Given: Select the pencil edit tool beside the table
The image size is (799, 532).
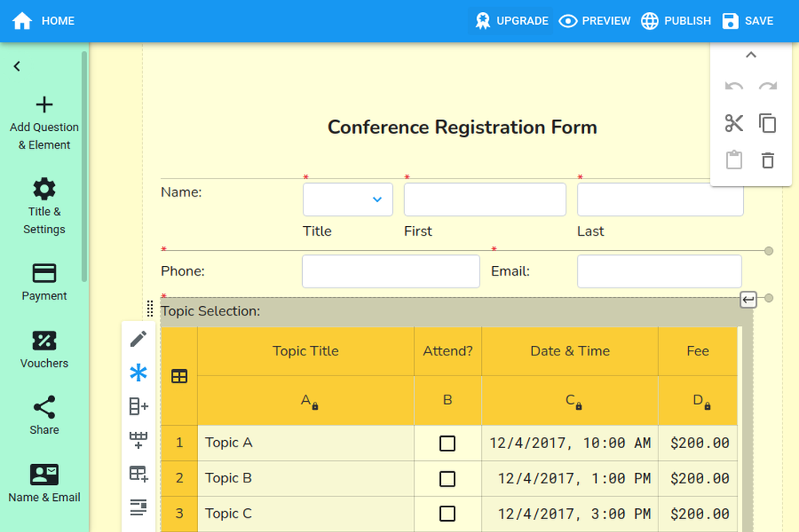Looking at the screenshot, I should click(x=138, y=338).
